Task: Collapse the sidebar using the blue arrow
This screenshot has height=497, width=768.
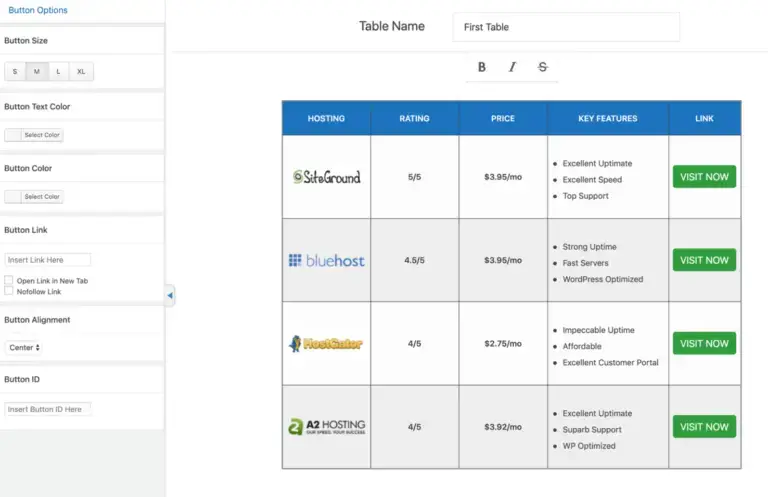Action: coord(170,295)
